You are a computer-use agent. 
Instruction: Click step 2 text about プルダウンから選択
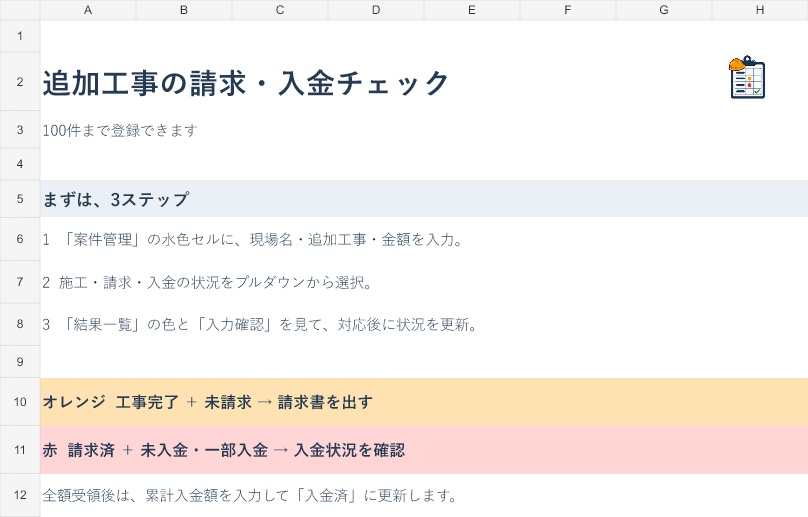(207, 282)
